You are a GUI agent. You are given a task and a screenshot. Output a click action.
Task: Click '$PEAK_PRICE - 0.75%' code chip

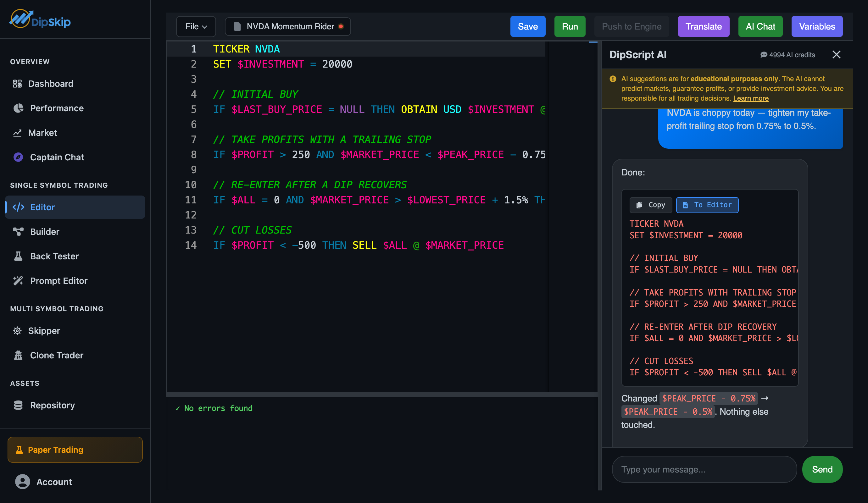pos(709,399)
